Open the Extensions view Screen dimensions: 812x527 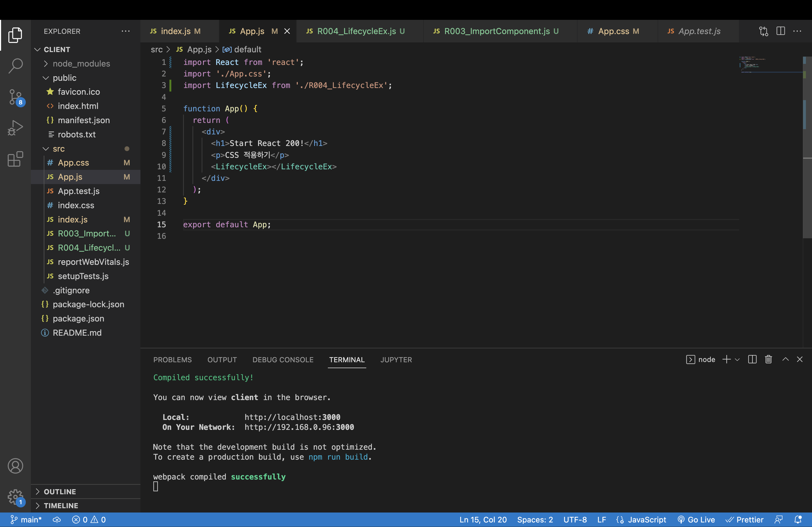tap(15, 159)
